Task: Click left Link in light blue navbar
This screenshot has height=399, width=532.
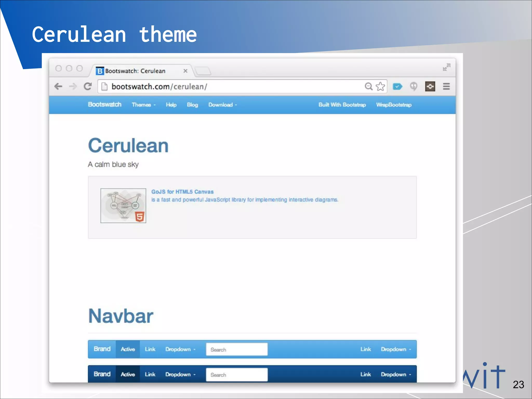Action: pos(150,349)
